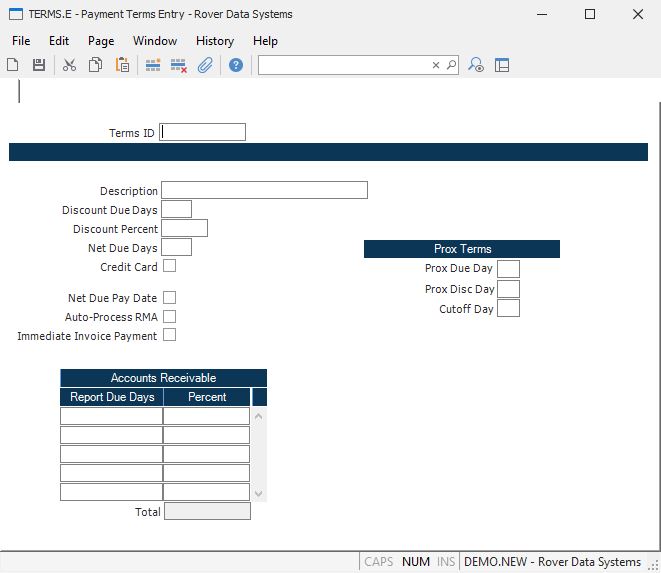Tick the Immediate Invoice Payment checkbox
Image resolution: width=661 pixels, height=573 pixels.
click(169, 336)
